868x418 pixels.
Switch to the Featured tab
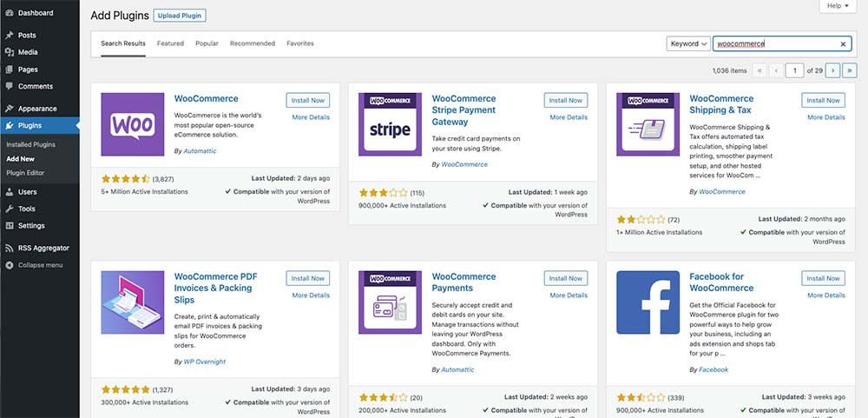pyautogui.click(x=170, y=43)
